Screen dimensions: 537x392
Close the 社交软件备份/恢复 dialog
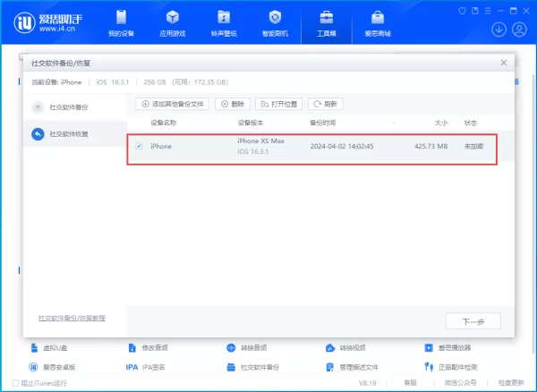click(x=503, y=63)
